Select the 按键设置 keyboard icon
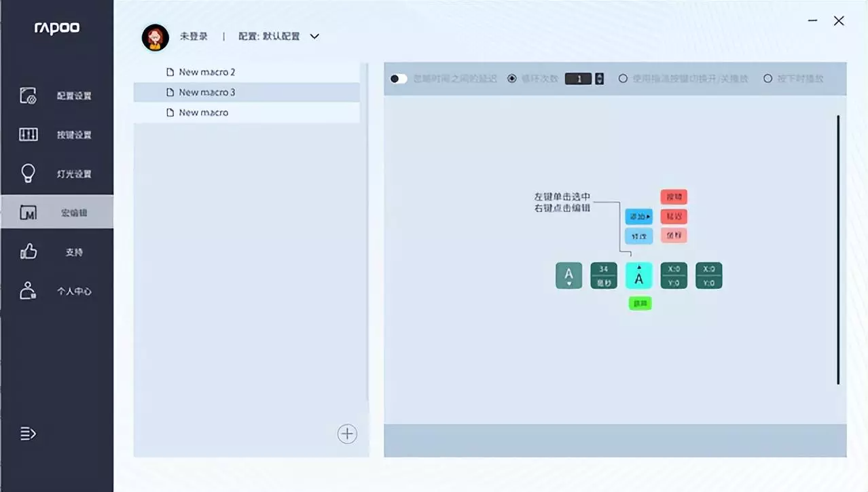 28,134
